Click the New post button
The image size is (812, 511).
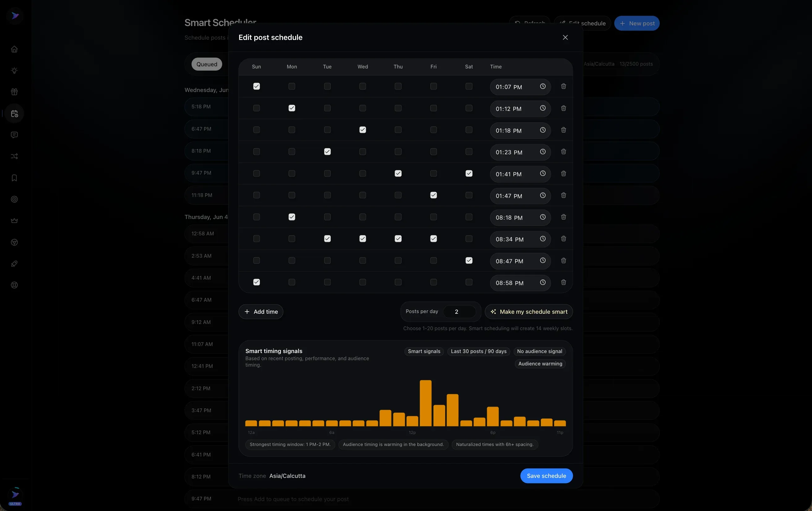637,23
